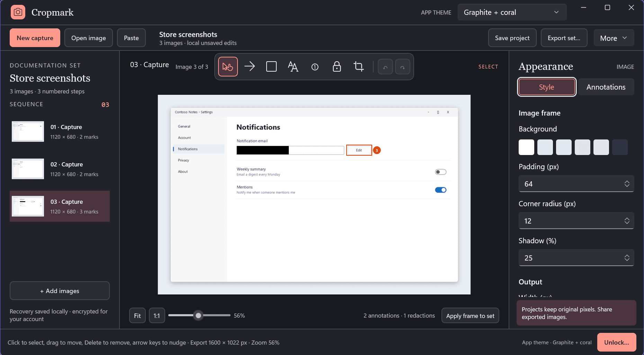Click the Shadow value field
The width and height of the screenshot is (644, 355).
(576, 258)
